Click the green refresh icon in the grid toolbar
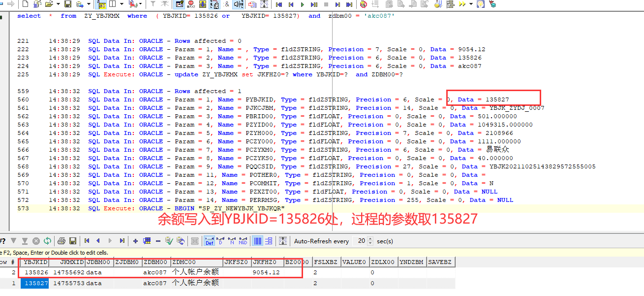This screenshot has height=296, width=644. click(x=47, y=241)
